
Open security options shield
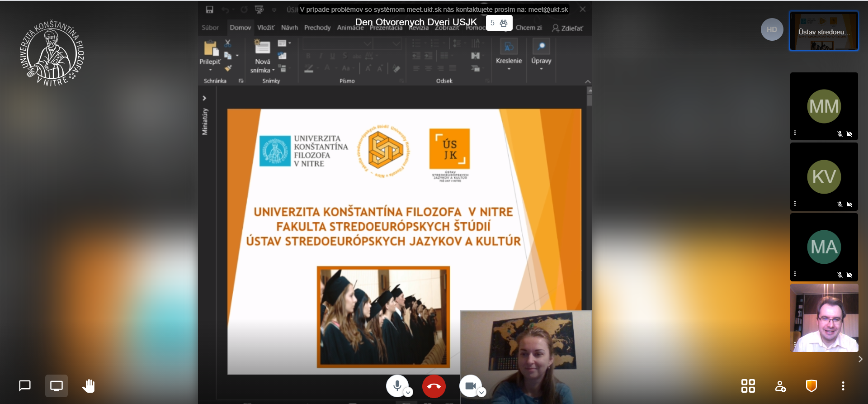coord(811,386)
